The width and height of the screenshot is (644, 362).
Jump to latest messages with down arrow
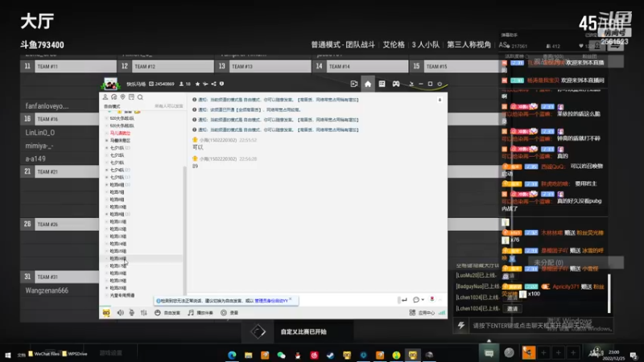(440, 100)
